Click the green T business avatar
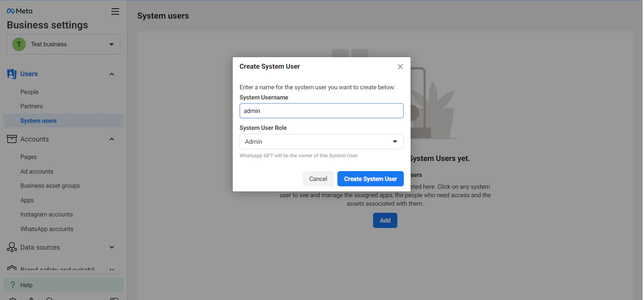 19,44
